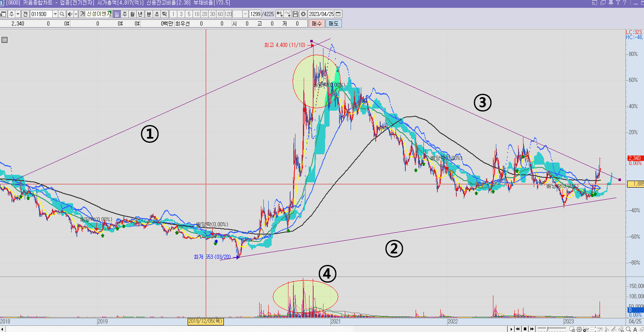Click the 2019/12/05(목) date marker
This screenshot has width=644, height=332.
point(206,321)
